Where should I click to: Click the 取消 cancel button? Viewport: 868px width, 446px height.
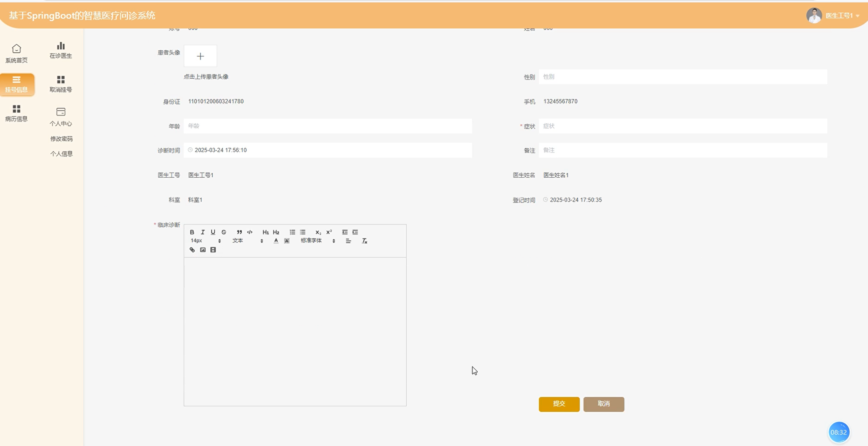603,404
